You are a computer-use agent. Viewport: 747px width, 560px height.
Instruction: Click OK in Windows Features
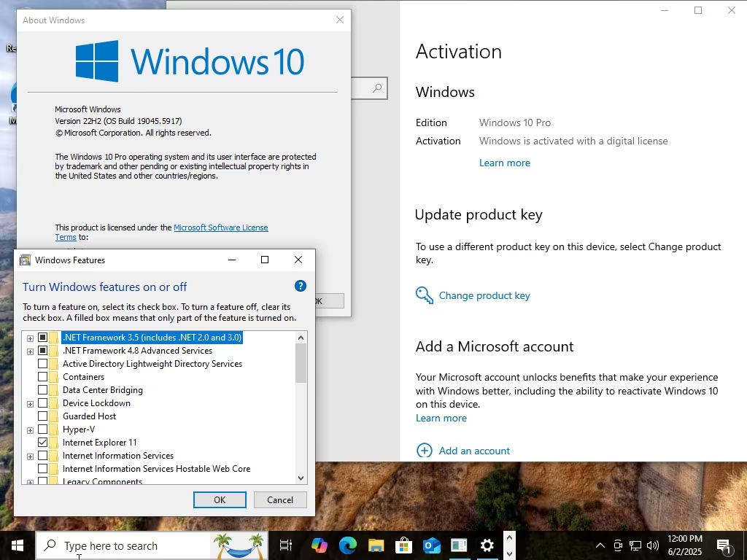[220, 499]
